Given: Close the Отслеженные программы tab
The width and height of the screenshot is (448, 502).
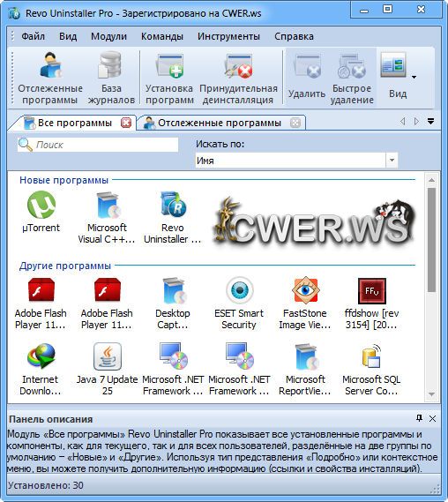Looking at the screenshot, I should click(295, 123).
